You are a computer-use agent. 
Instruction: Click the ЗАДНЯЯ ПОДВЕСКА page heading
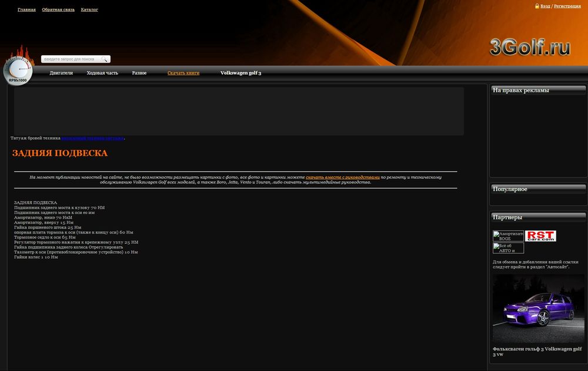(60, 153)
